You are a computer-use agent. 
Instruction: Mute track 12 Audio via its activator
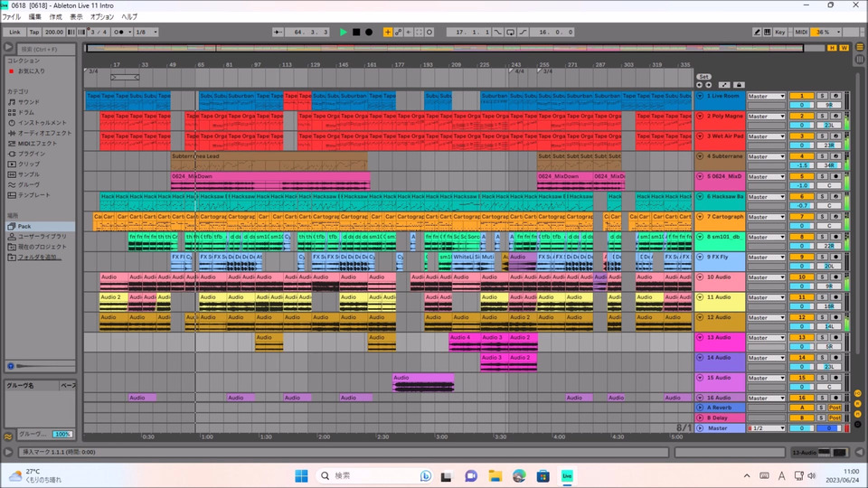(801, 317)
